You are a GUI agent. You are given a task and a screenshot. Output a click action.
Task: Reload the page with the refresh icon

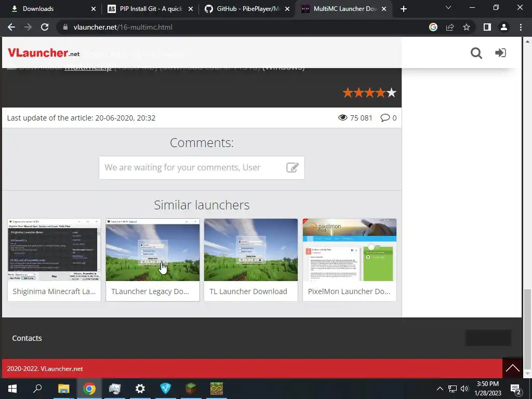pyautogui.click(x=45, y=27)
